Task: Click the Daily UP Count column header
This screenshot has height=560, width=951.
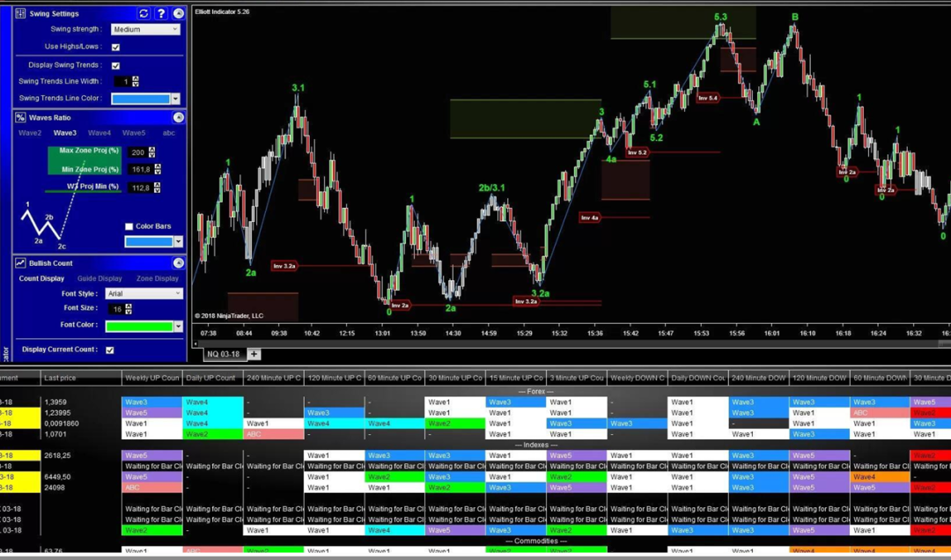Action: [x=212, y=378]
